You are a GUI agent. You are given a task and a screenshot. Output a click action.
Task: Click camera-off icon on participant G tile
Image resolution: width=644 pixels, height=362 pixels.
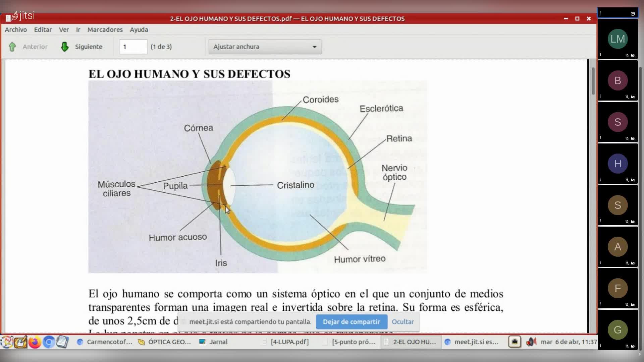[x=633, y=346]
